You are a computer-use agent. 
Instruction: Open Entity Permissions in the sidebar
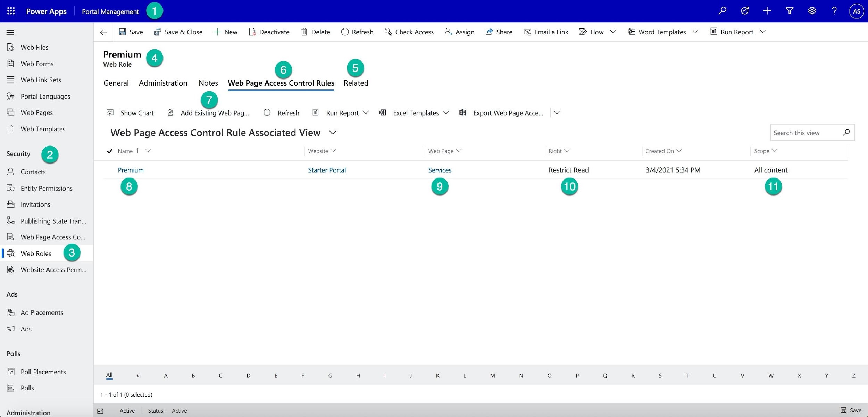(47, 188)
